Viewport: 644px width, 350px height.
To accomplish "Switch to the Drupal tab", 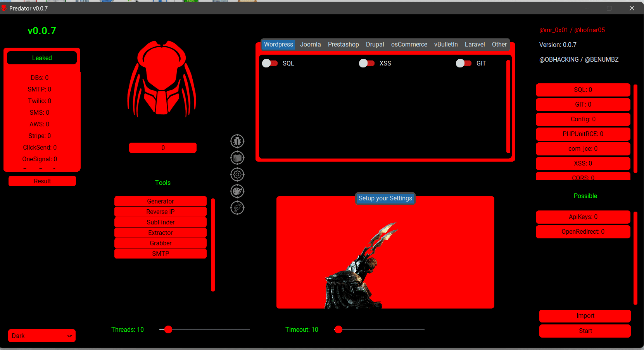I will [x=375, y=44].
